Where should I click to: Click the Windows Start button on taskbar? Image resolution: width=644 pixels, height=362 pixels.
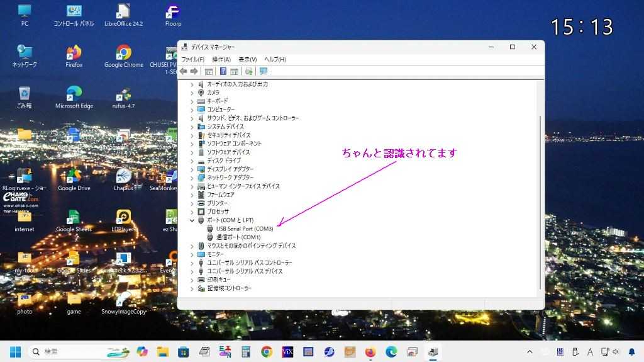point(14,351)
